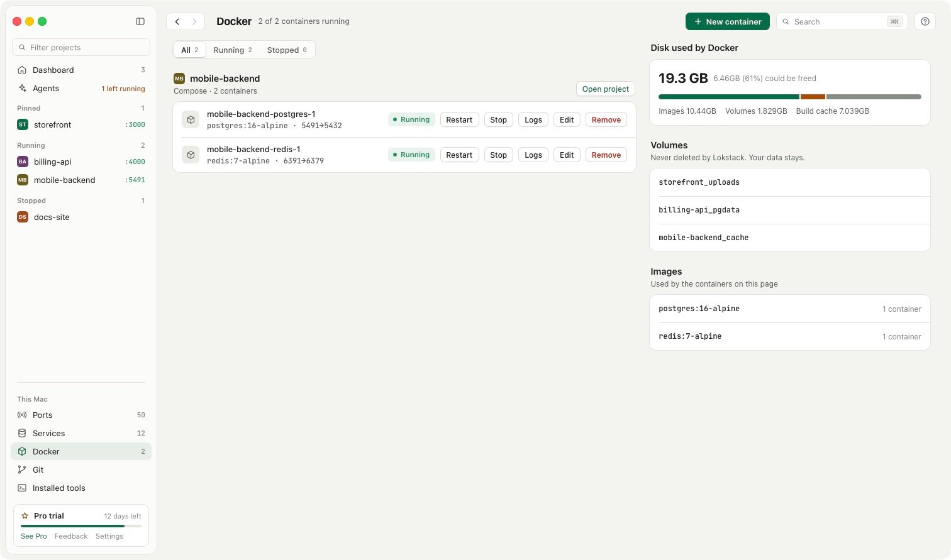
Task: Click the Running status of redis container
Action: pyautogui.click(x=411, y=155)
